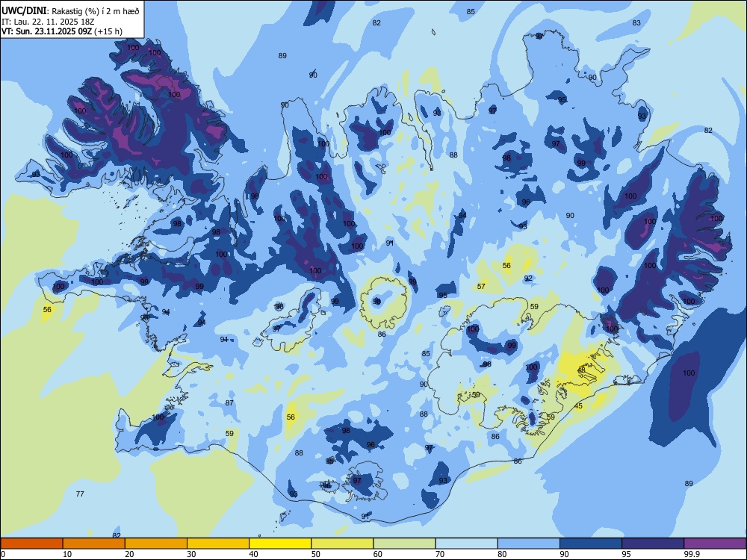Click the '48' value in the yellow area

[x=581, y=370]
